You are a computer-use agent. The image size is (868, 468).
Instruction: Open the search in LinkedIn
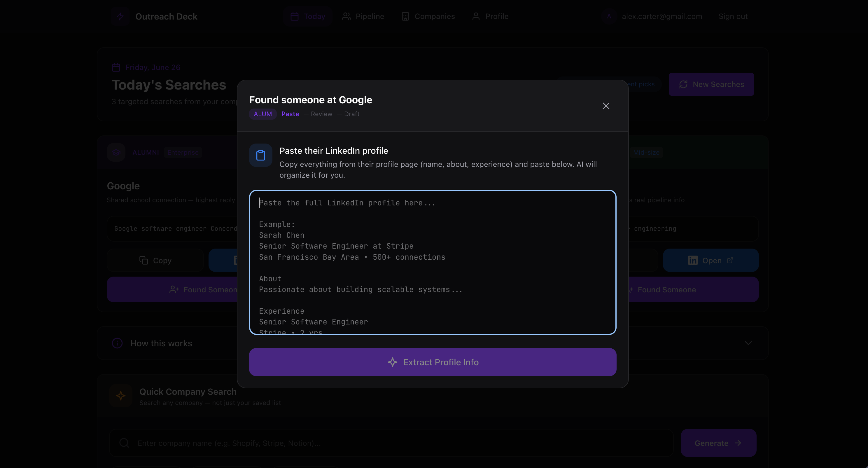tap(710, 260)
